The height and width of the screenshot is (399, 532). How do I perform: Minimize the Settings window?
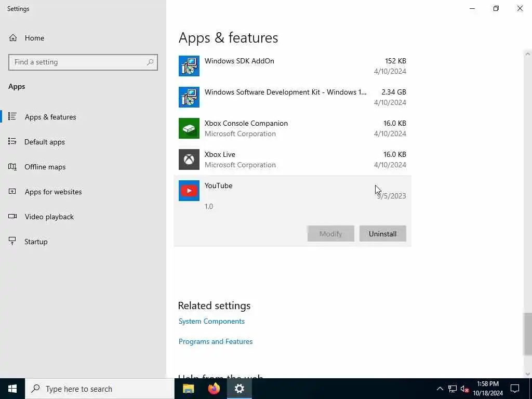472,8
